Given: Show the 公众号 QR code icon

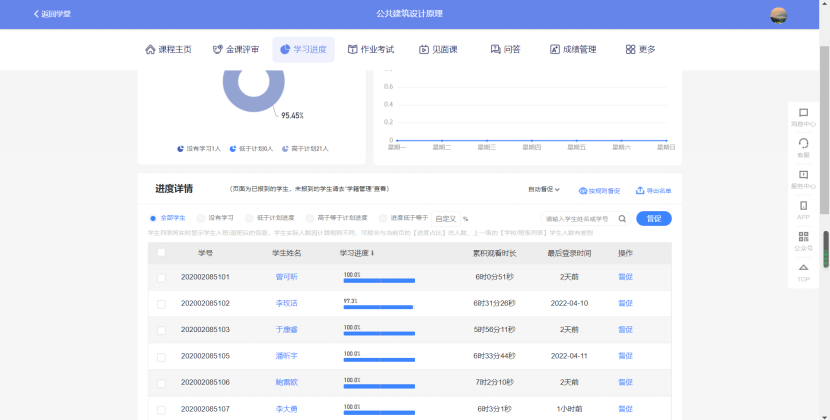Looking at the screenshot, I should pos(803,237).
